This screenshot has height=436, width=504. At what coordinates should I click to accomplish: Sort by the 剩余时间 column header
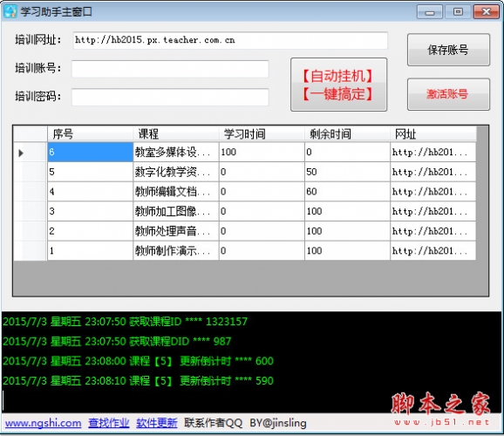347,134
